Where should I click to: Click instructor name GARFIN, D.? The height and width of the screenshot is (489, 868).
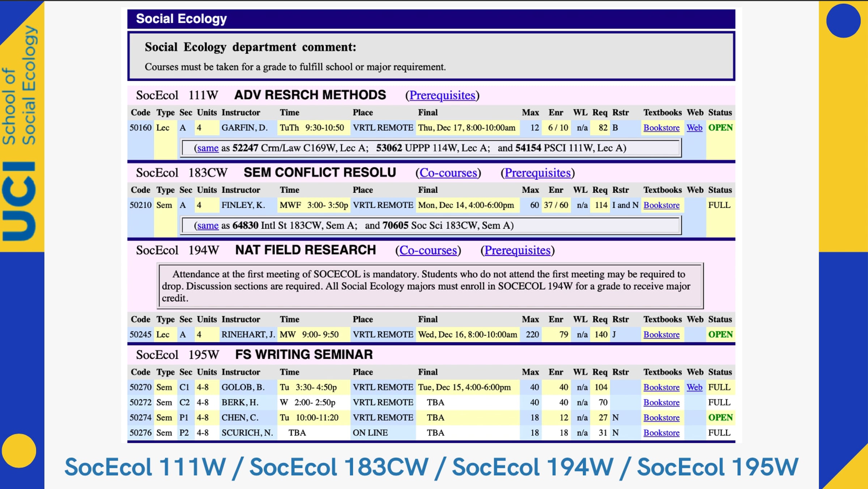[x=244, y=128]
